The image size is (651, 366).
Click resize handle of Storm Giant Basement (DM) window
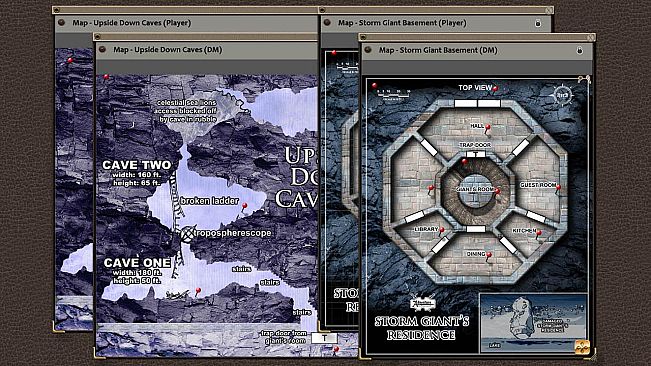pyautogui.click(x=592, y=356)
